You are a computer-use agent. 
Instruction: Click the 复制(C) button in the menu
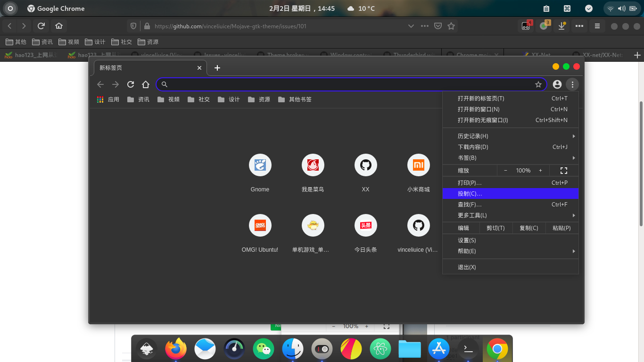coord(528,228)
